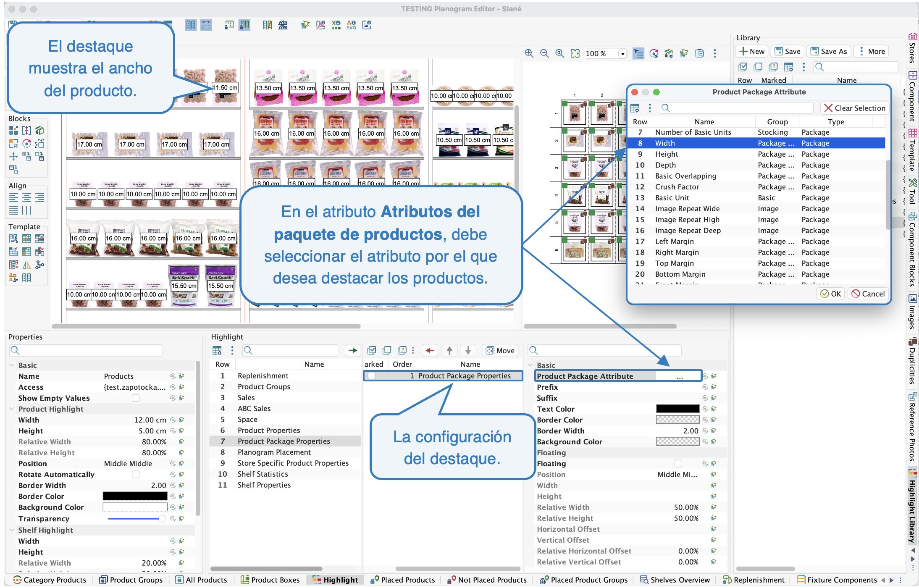Click Save As in the Library panel
919x588 pixels.
(829, 51)
